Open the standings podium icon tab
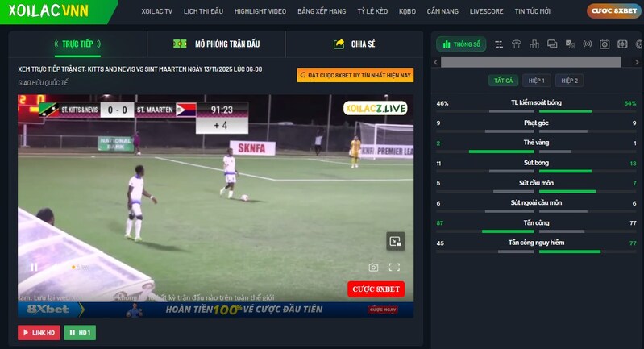The height and width of the screenshot is (349, 644). pyautogui.click(x=534, y=44)
